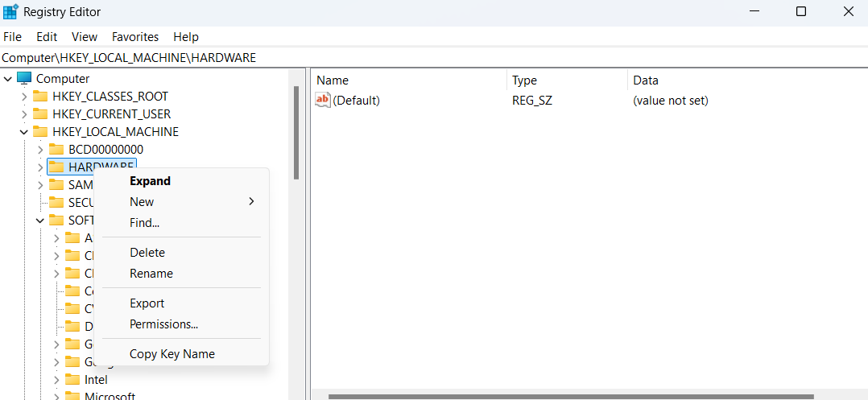Choose Rename from the context menu

pyautogui.click(x=182, y=274)
